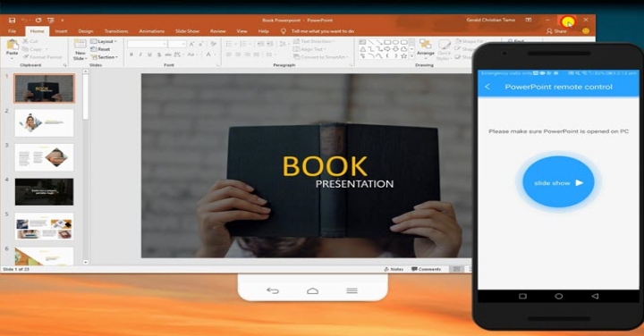Toggle strikethrough formatting
Viewport: 644px width, 336px height.
click(x=168, y=55)
